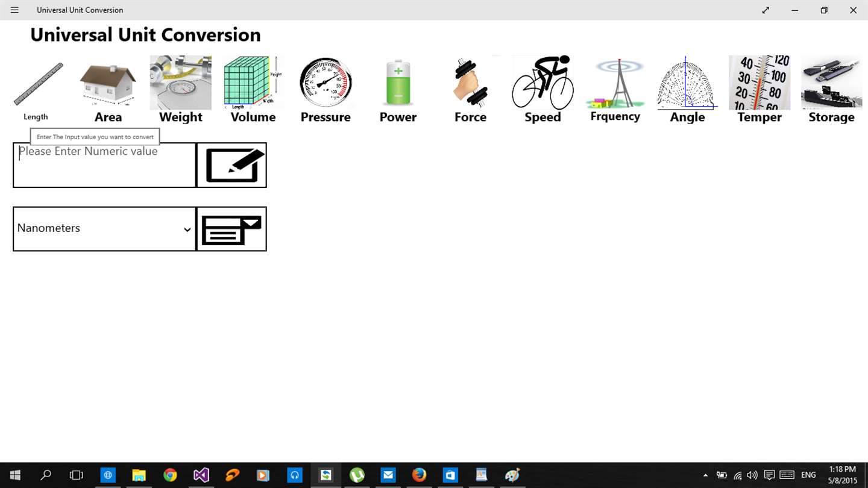The image size is (868, 488).
Task: Open the Speed cyclist category
Action: [x=542, y=83]
